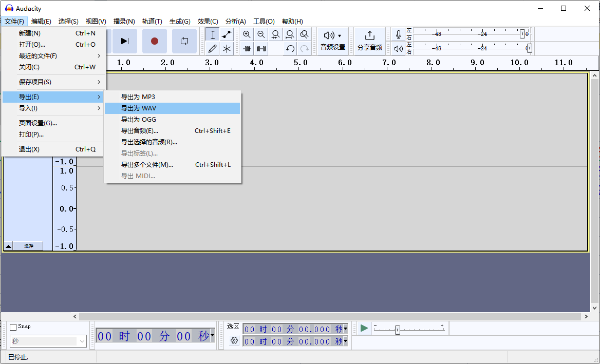The height and width of the screenshot is (364, 600).
Task: Open the 选择(S) menu
Action: (68, 22)
